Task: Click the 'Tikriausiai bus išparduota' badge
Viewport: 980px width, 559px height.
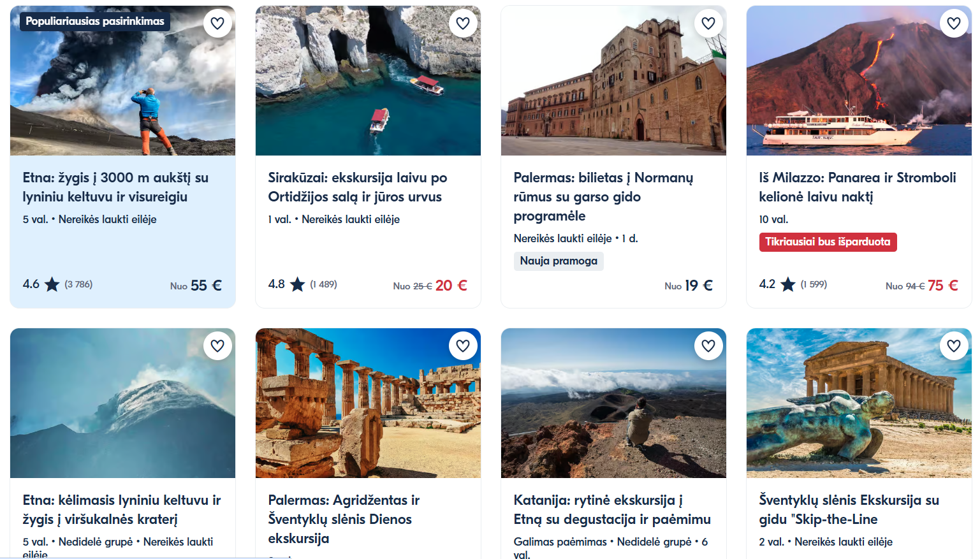Action: pos(828,242)
